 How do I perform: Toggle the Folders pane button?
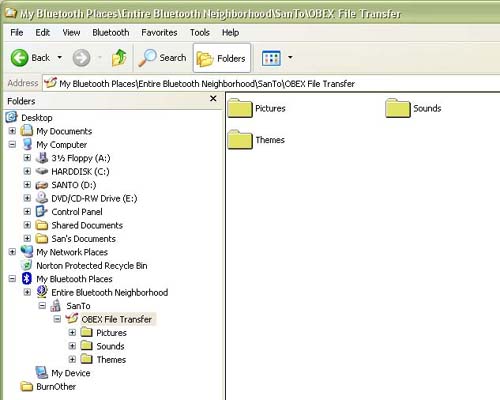(222, 58)
